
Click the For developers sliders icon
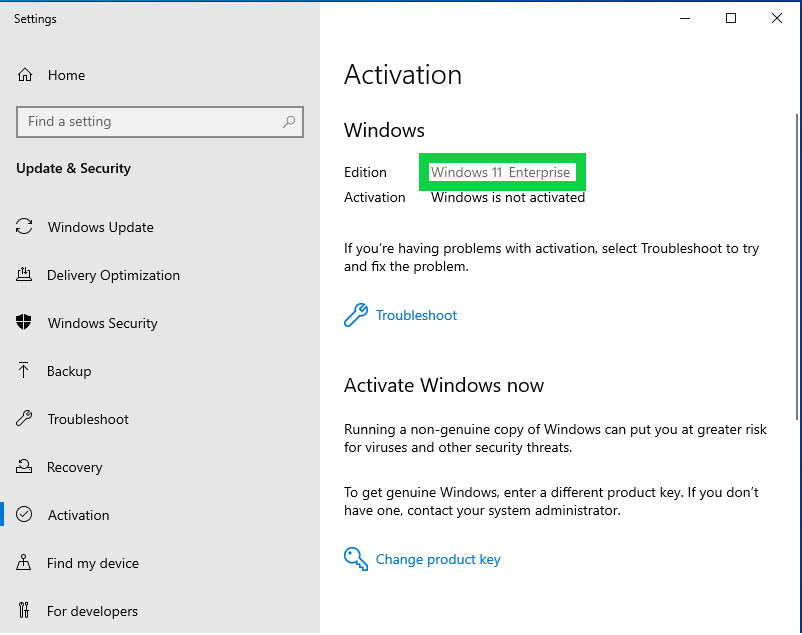click(x=24, y=611)
